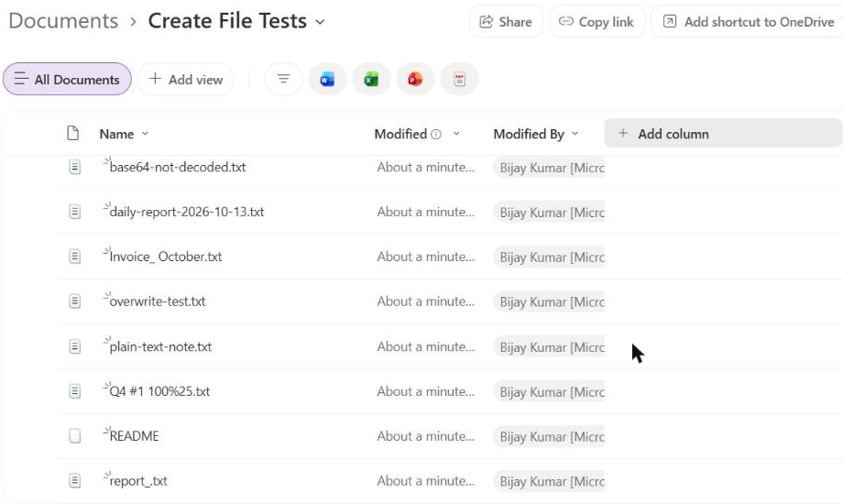The width and height of the screenshot is (843, 504).
Task: Click the Share button
Action: 506,21
